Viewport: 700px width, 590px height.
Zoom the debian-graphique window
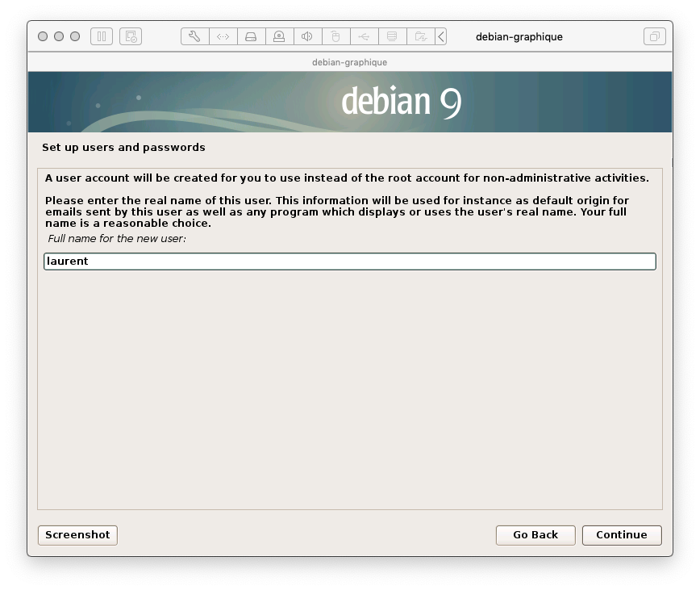pyautogui.click(x=75, y=36)
